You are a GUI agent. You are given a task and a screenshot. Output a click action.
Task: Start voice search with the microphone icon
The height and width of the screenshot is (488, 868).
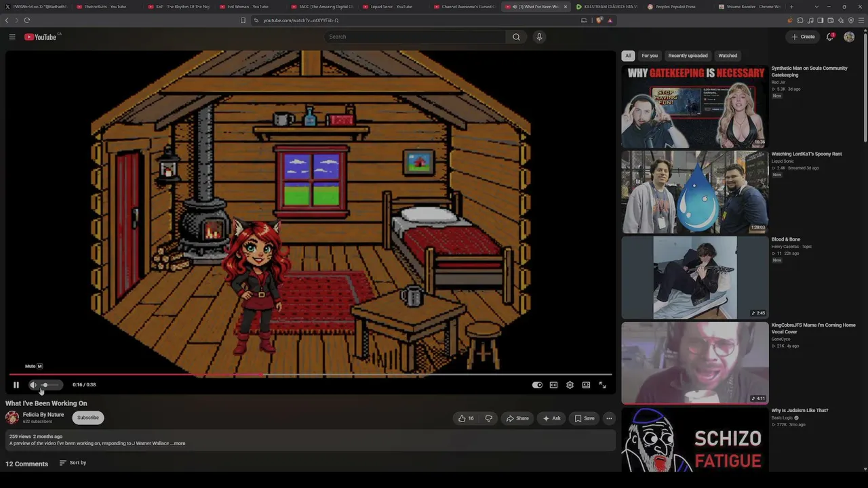[539, 37]
